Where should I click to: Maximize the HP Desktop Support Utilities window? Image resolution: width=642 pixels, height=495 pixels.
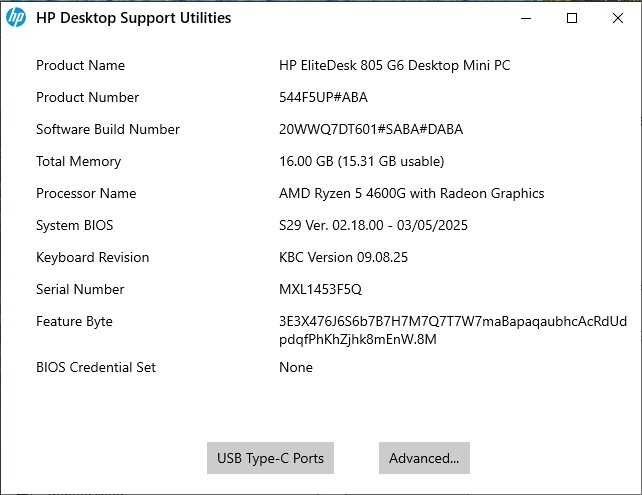572,18
